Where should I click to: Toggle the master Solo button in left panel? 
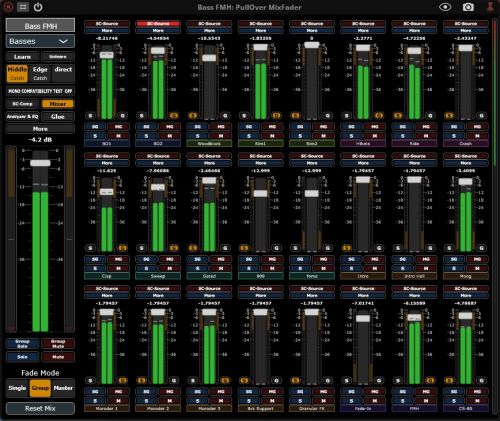pos(22,357)
